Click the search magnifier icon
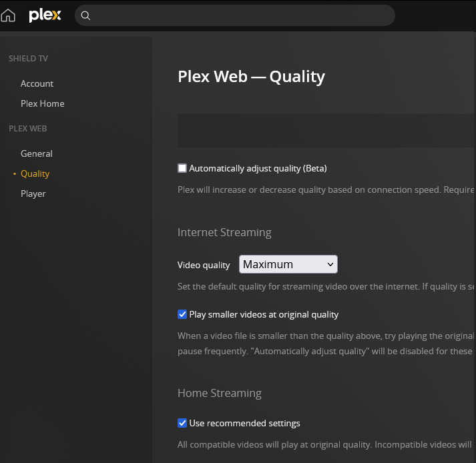 (x=85, y=15)
